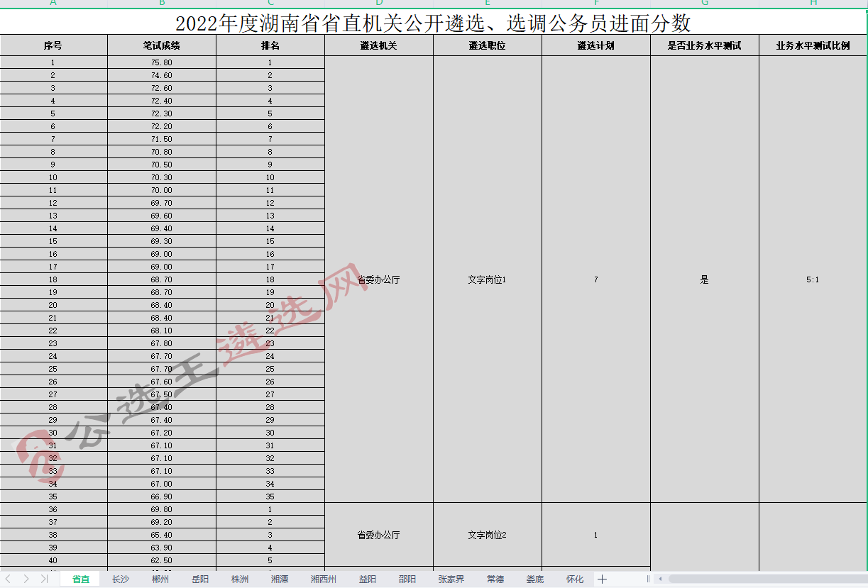Select the active 省直 sheet tab
This screenshot has width=868, height=588.
[81, 579]
